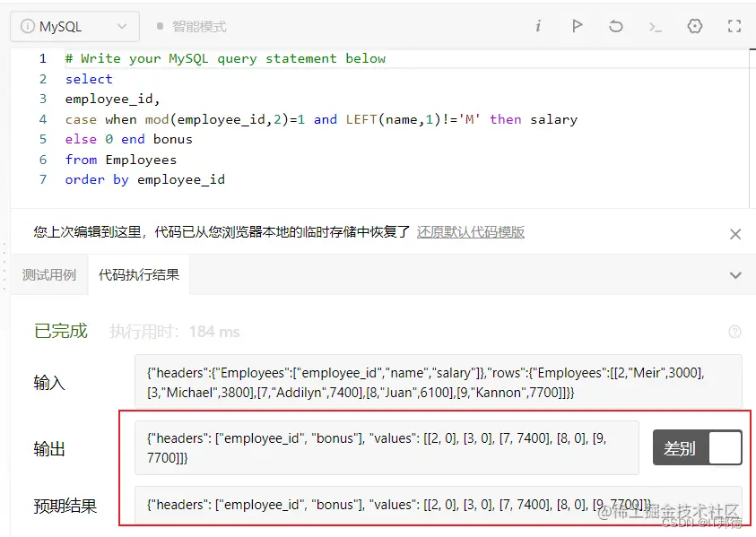The width and height of the screenshot is (756, 537).
Task: Open the editor info icon
Action: coord(538,26)
